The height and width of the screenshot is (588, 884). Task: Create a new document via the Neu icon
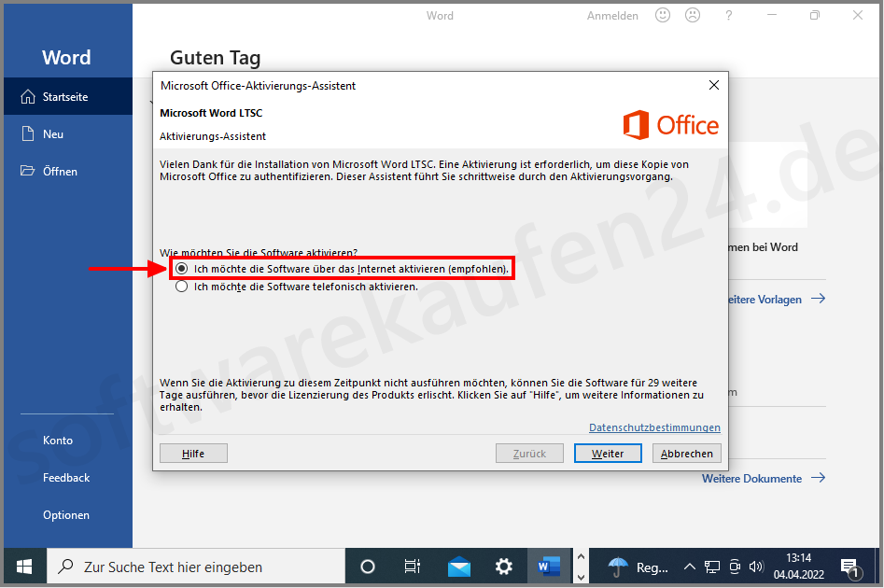click(28, 133)
